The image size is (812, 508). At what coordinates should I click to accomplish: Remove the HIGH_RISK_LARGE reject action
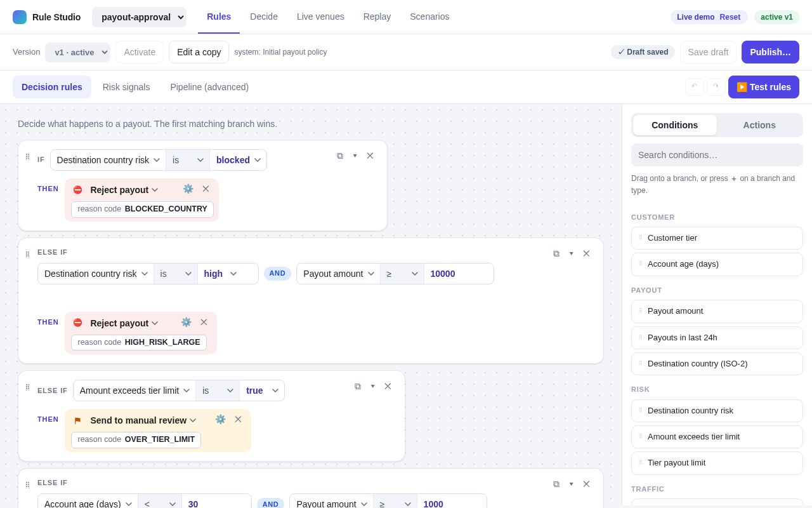pos(204,322)
